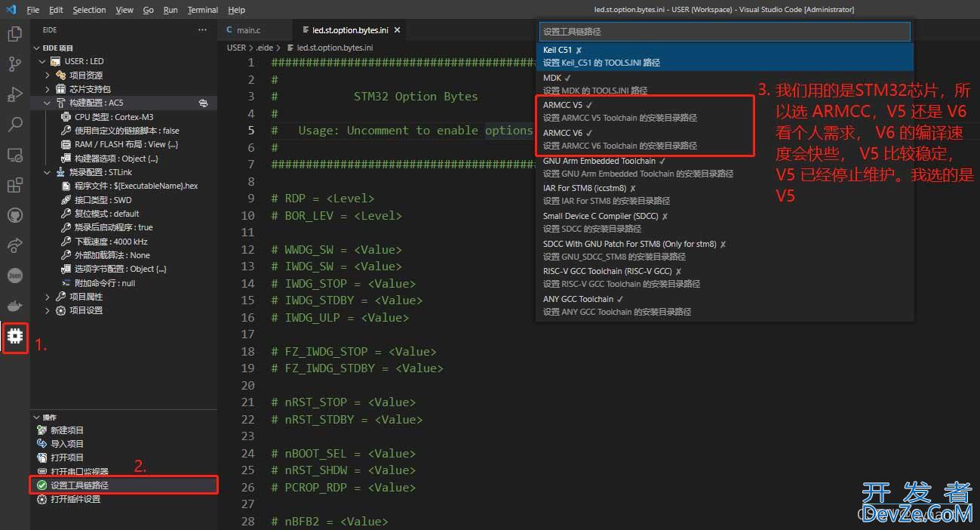Open the Docker view in activity bar
980x530 pixels.
pos(14,306)
